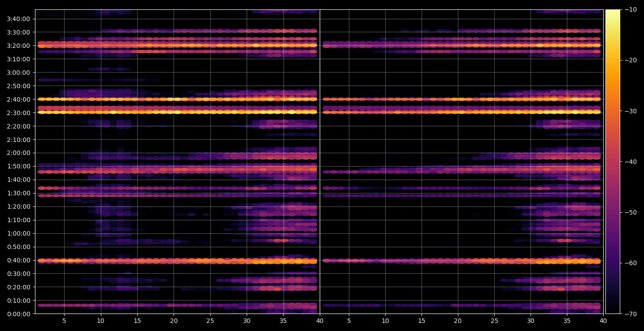Click the inferno colorbar gradient strip
Screen dimensions: 644x331
(x=613, y=162)
